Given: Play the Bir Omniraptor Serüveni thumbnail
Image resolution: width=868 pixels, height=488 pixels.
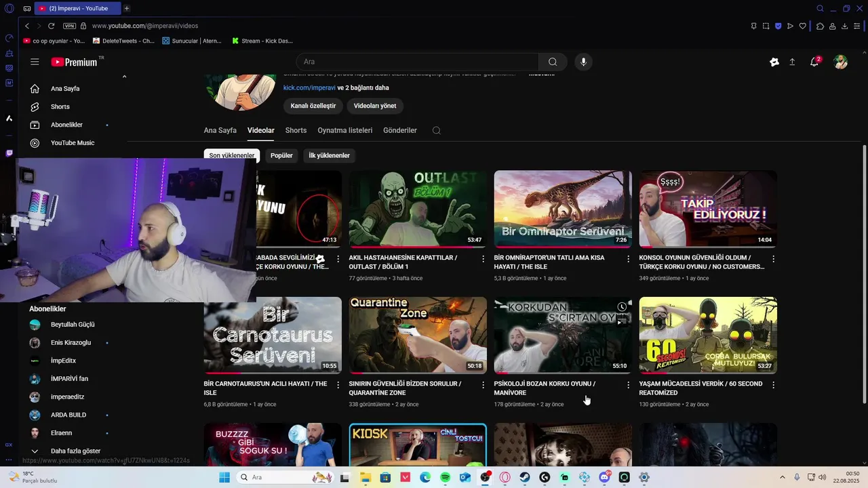Looking at the screenshot, I should pos(563,209).
